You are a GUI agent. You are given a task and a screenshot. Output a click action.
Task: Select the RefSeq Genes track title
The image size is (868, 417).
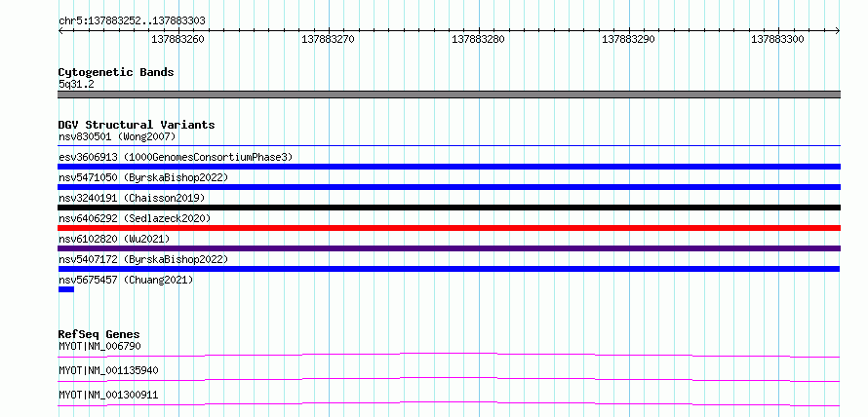[x=99, y=334]
